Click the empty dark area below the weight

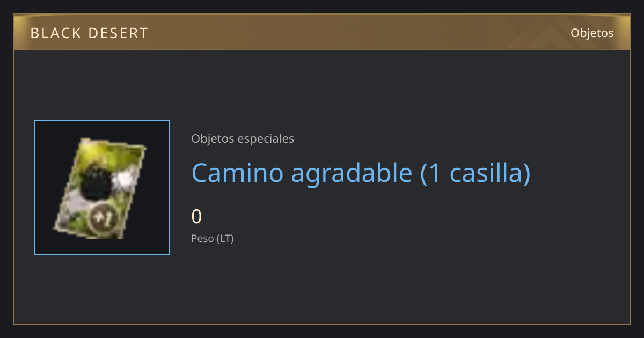click(376, 284)
